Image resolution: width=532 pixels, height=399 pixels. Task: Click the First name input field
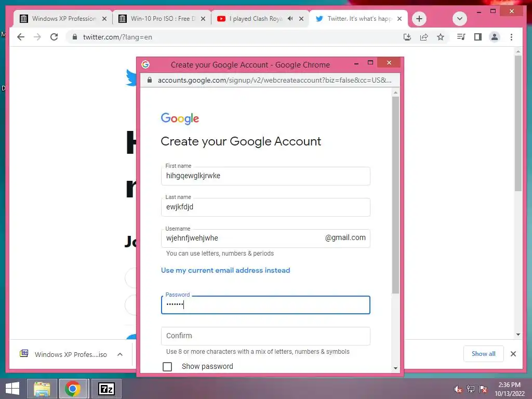[x=265, y=176]
